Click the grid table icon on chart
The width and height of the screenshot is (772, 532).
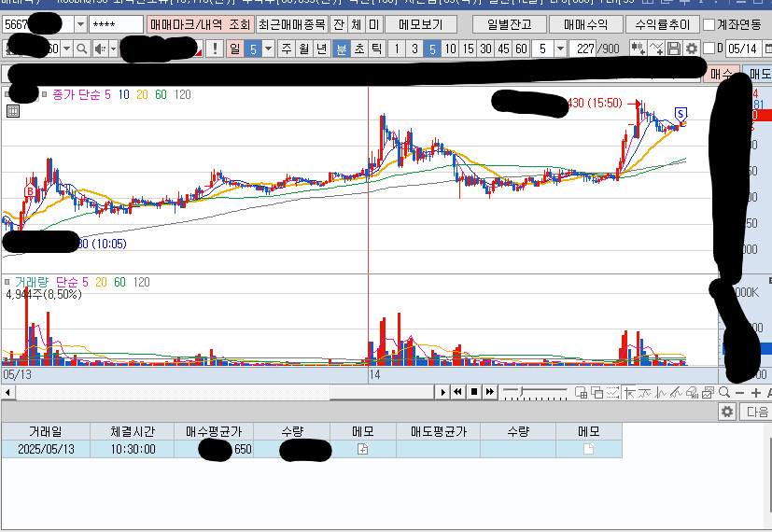point(12,111)
